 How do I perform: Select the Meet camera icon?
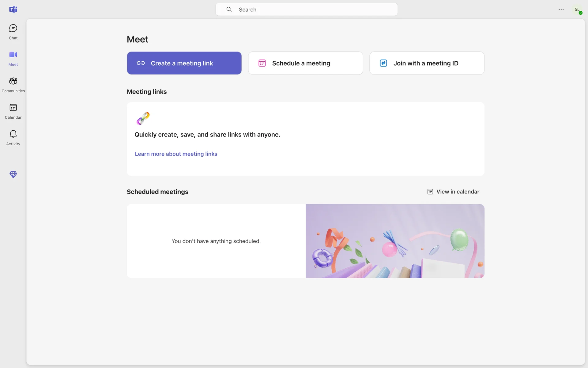[13, 55]
